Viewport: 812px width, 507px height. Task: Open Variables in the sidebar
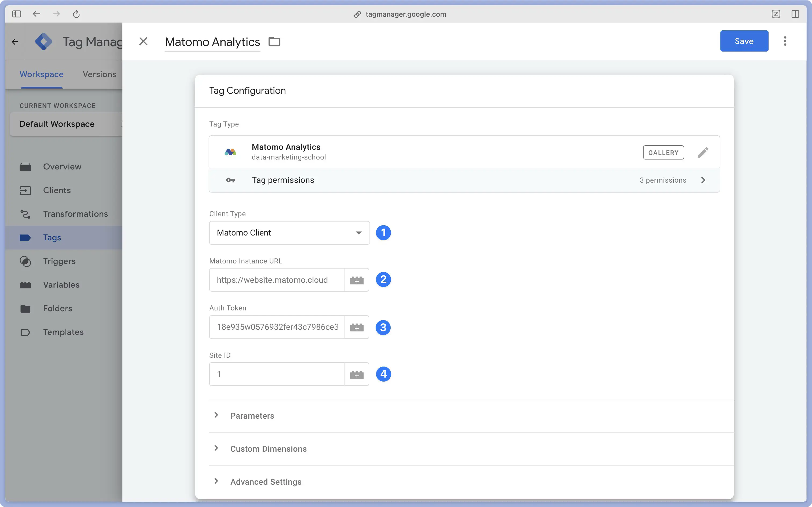click(x=64, y=285)
